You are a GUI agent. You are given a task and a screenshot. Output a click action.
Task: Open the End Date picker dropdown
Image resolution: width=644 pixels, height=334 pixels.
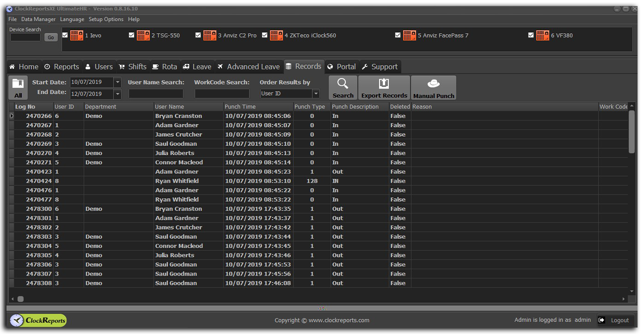click(117, 94)
